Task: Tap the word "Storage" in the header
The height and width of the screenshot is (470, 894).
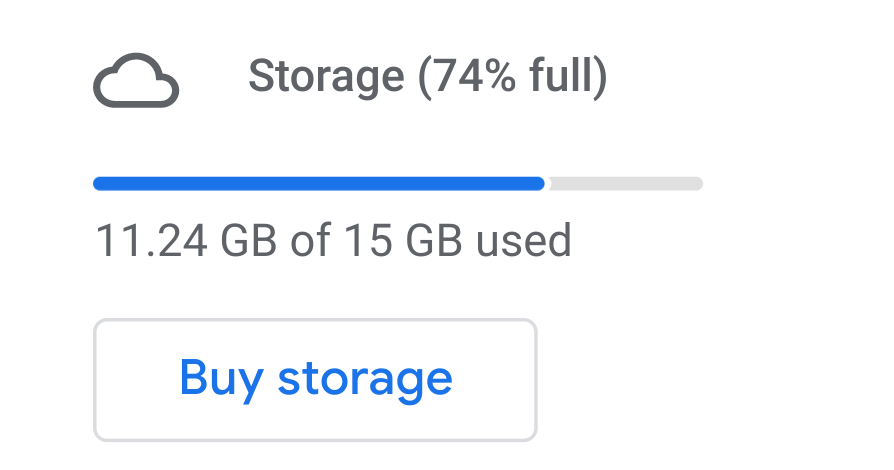Action: click(326, 77)
